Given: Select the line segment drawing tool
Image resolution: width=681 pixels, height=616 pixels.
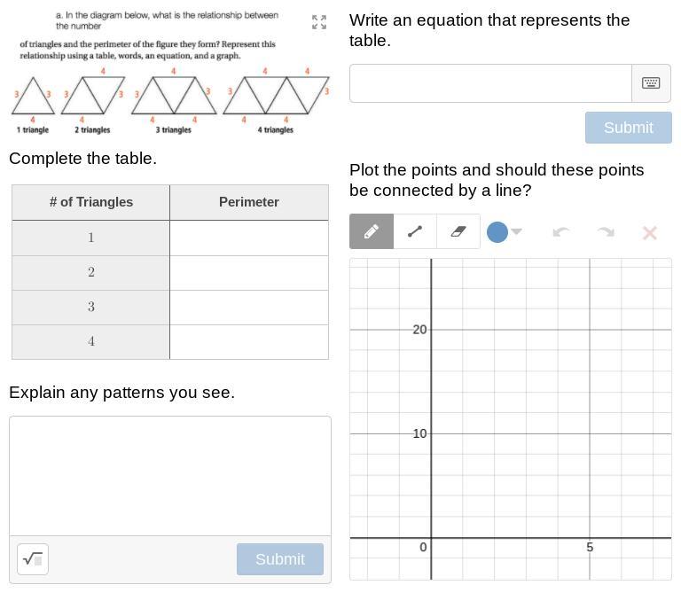Looking at the screenshot, I should tap(415, 231).
